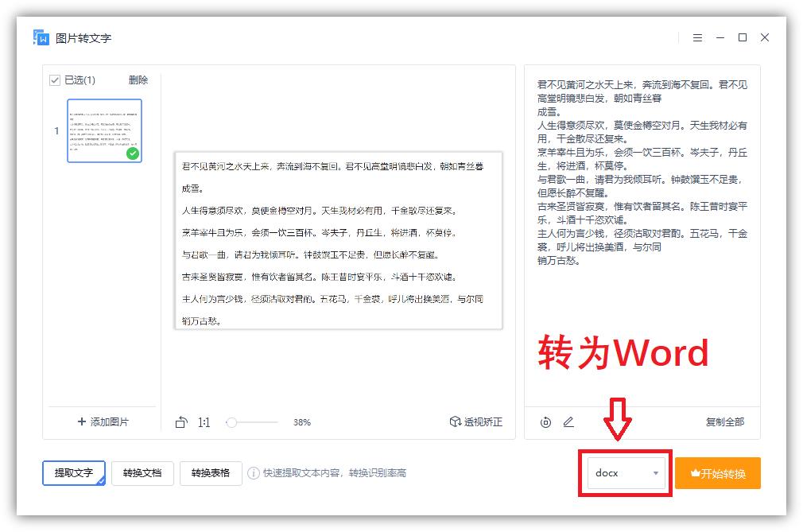The image size is (803, 532).
Task: Open the 透视矫正 perspective correction tool
Action: pyautogui.click(x=475, y=422)
